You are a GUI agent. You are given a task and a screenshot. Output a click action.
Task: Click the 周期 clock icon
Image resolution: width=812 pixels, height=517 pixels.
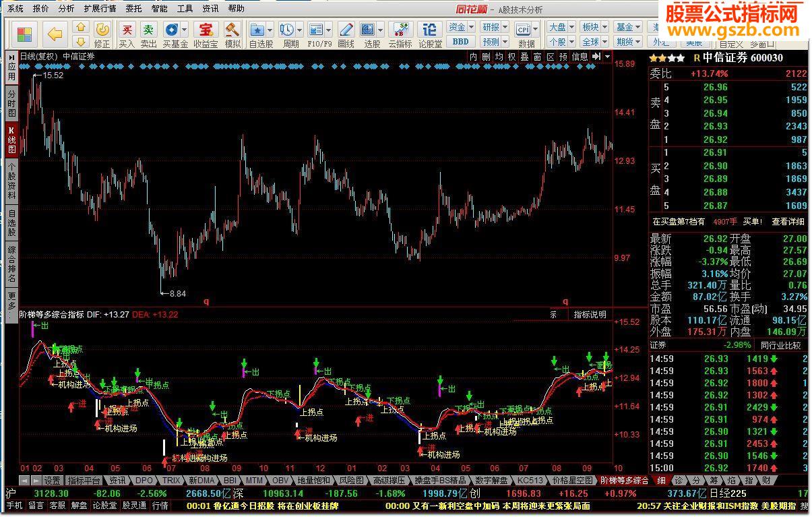click(287, 30)
